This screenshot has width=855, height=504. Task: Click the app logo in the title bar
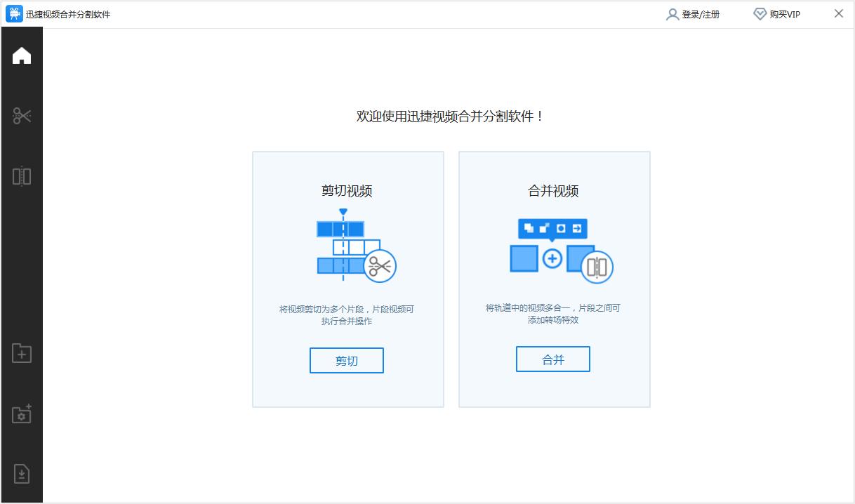tap(14, 14)
